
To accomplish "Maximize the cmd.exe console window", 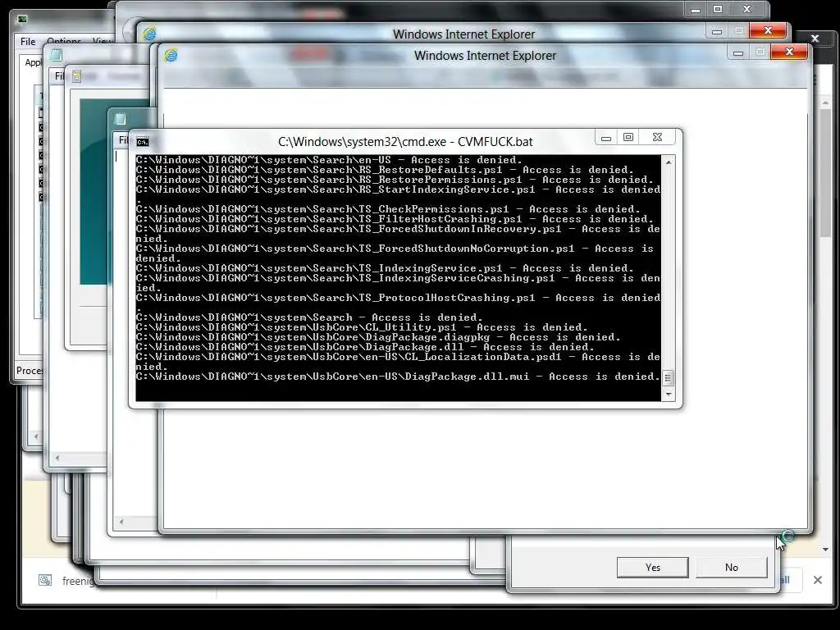I will click(x=628, y=138).
